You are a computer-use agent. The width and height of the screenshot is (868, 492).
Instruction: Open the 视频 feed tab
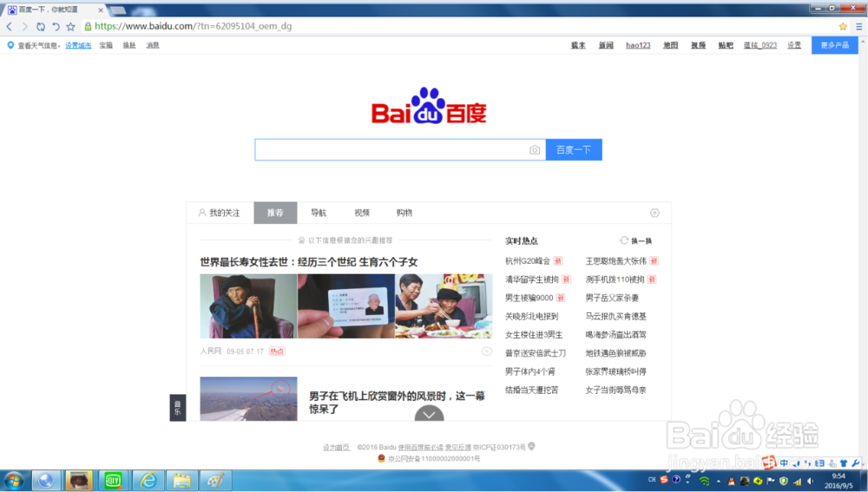[x=361, y=213]
